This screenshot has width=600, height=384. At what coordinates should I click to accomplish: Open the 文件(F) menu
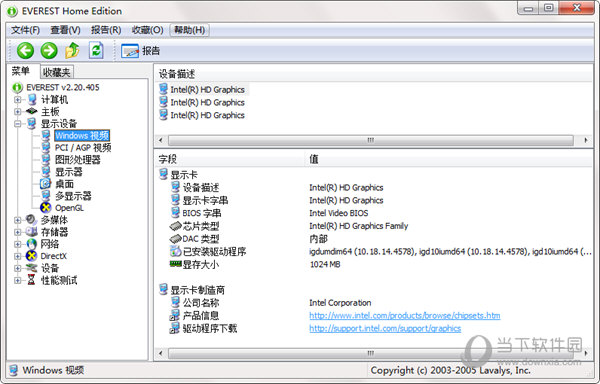pos(25,30)
